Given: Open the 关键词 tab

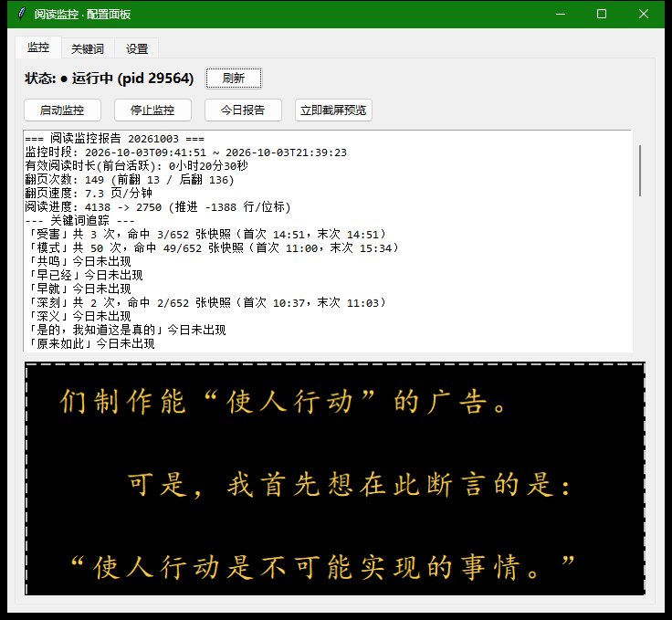Looking at the screenshot, I should 88,48.
